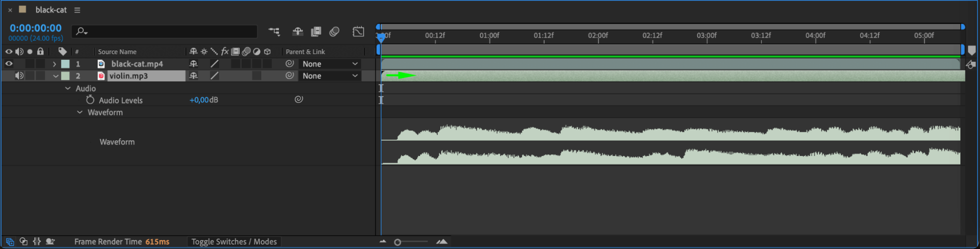Image resolution: width=980 pixels, height=249 pixels.
Task: Open the Graph Editor icon
Action: tap(358, 32)
